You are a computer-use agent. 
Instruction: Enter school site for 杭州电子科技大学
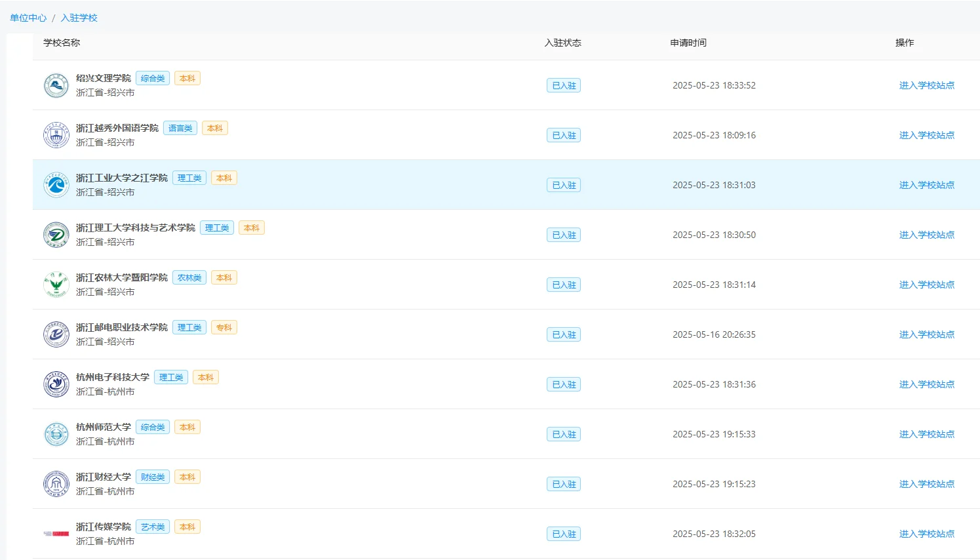click(927, 384)
